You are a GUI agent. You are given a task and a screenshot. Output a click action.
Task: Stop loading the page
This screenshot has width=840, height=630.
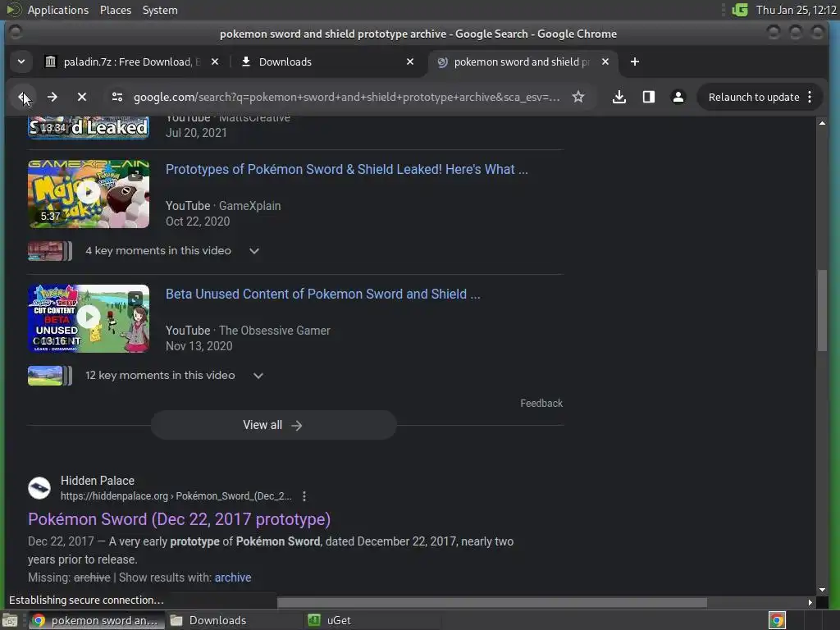pos(82,97)
